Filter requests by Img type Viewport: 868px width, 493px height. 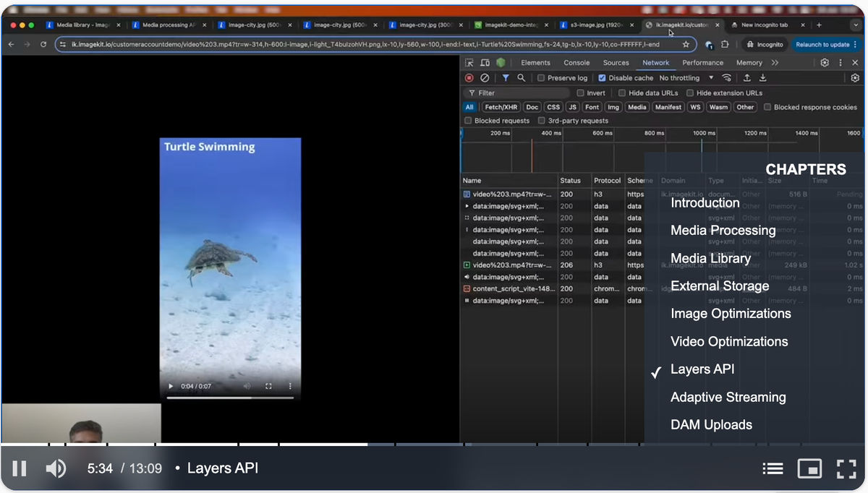[x=613, y=107]
